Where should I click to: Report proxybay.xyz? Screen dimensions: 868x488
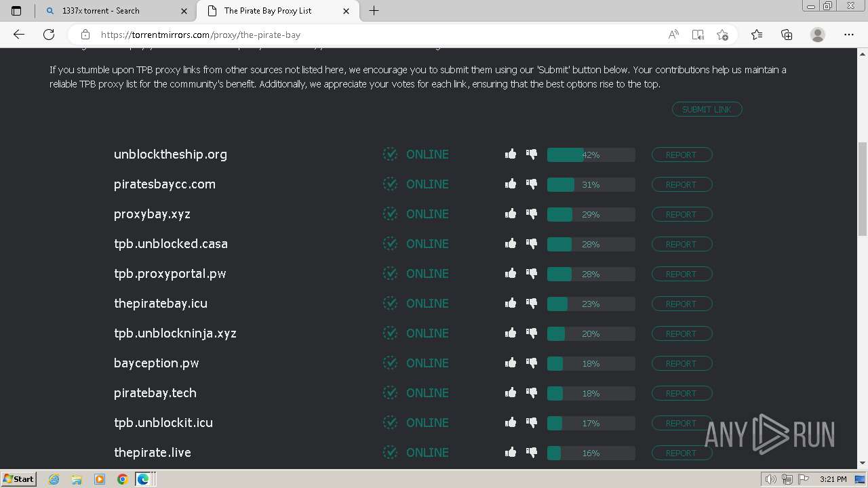(x=682, y=214)
